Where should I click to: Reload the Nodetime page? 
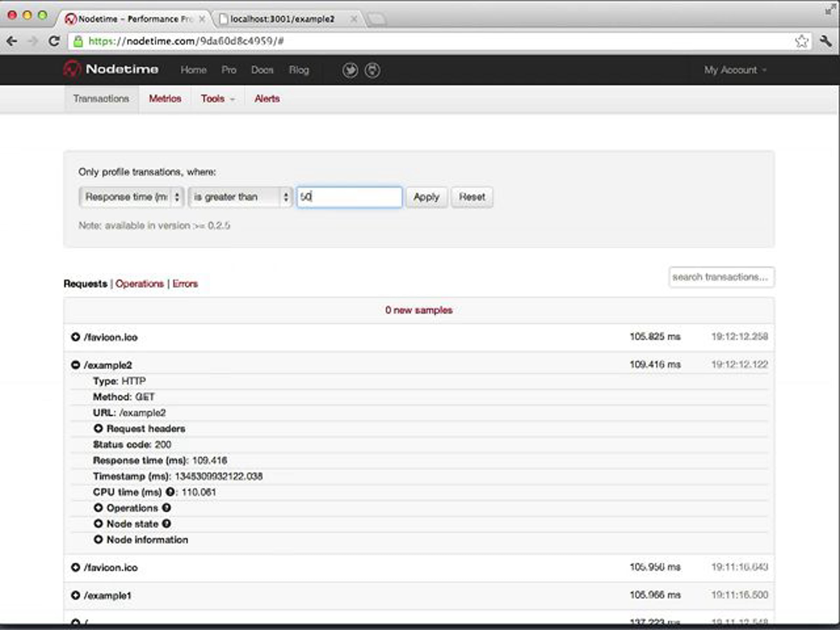54,41
